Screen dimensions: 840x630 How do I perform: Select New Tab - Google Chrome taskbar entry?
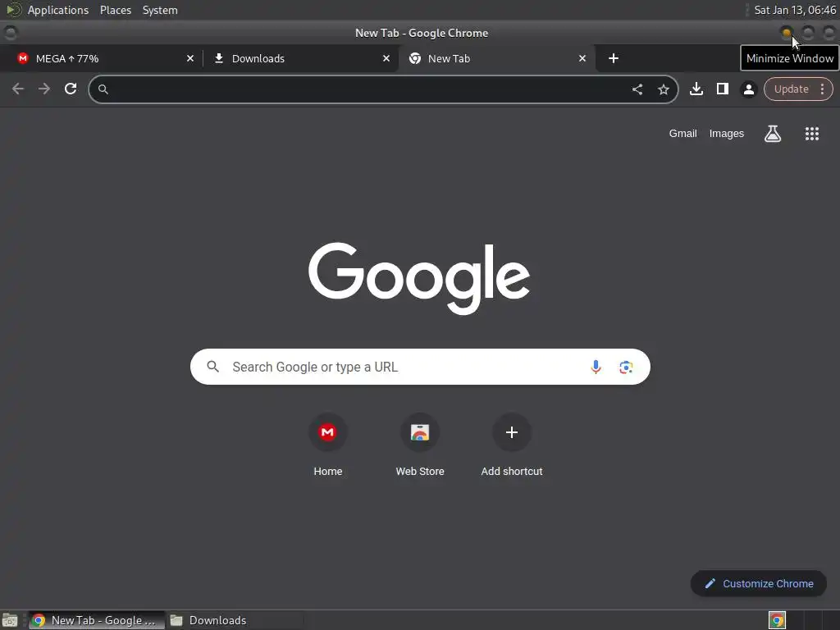97,620
